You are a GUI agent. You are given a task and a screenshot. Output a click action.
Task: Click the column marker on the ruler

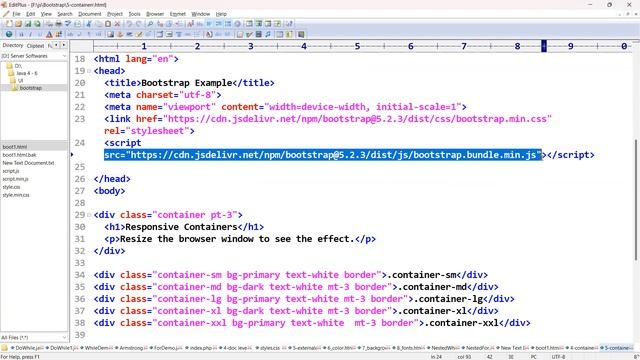544,46
